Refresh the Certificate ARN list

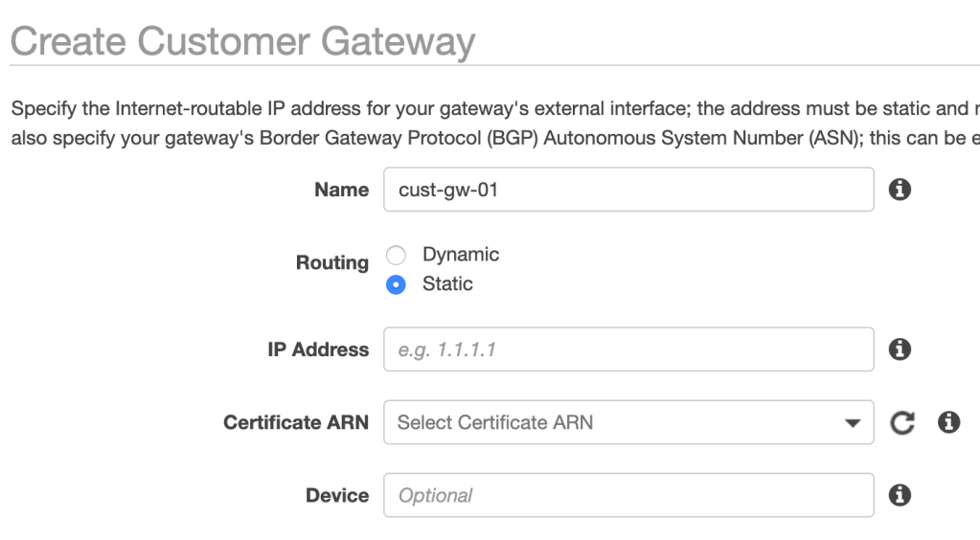tap(901, 422)
